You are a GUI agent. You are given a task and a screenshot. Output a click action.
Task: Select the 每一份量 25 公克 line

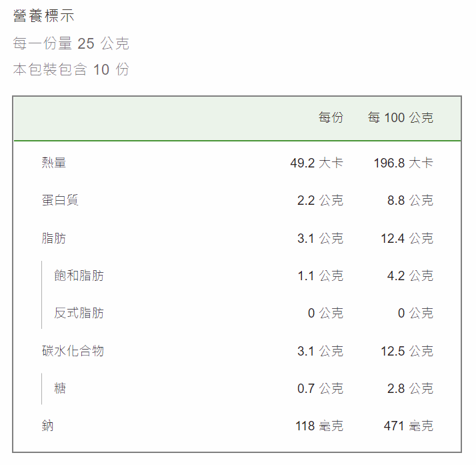[x=71, y=43]
